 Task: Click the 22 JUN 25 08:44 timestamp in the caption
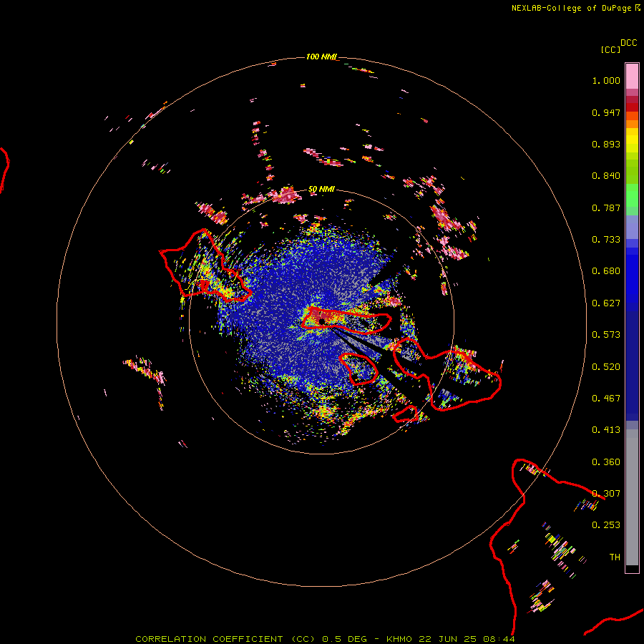coord(467,639)
